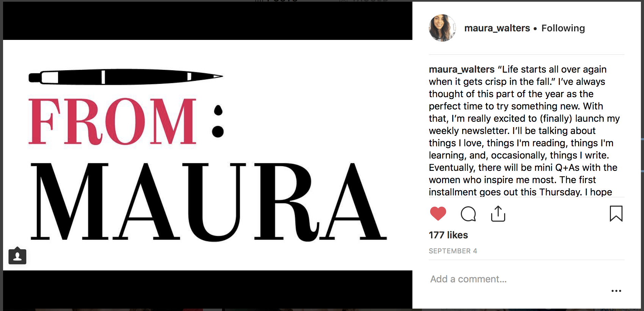Open maura_walters link at the caption start
Screen dimensions: 644x311
462,69
